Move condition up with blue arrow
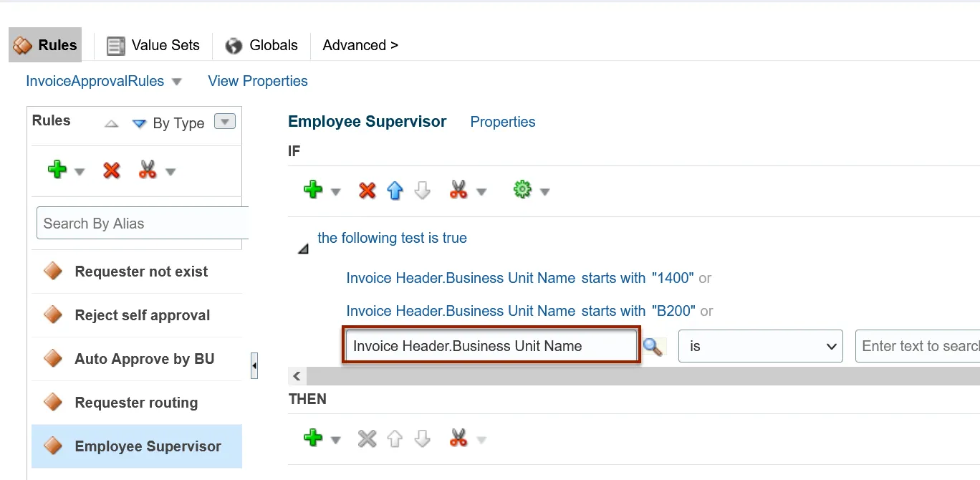The image size is (980, 480). coord(395,191)
